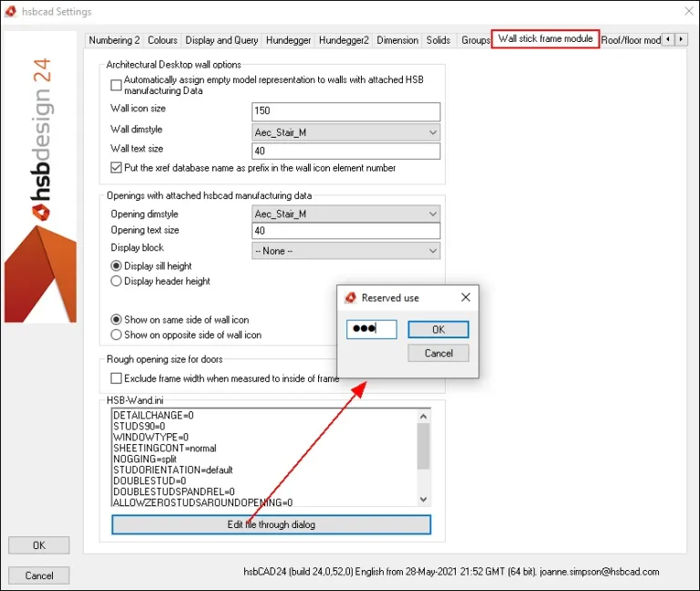Open the Colours tab
Image resolution: width=700 pixels, height=591 pixels.
(x=162, y=40)
